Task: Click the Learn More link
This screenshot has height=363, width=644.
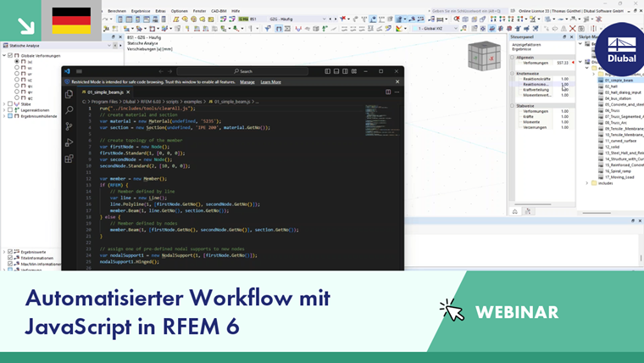Action: (270, 81)
